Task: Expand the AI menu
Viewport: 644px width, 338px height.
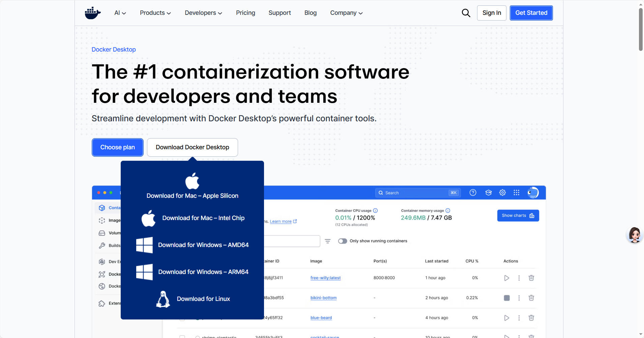Action: point(120,13)
